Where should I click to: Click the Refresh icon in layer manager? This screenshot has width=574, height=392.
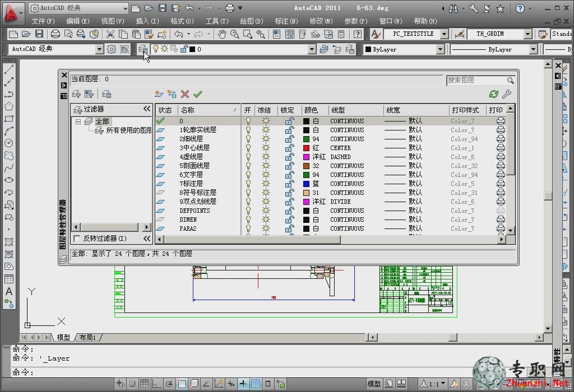pos(493,94)
